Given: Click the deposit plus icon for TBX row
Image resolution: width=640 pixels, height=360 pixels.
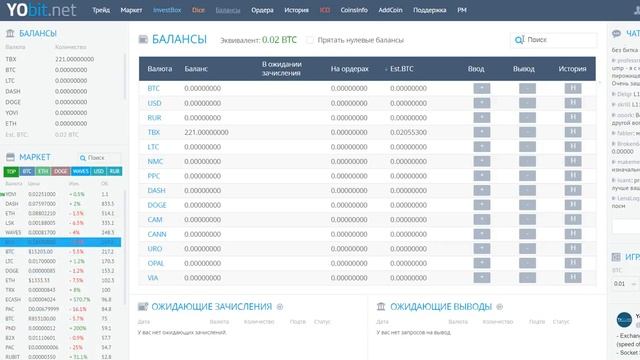Looking at the screenshot, I should point(482,132).
